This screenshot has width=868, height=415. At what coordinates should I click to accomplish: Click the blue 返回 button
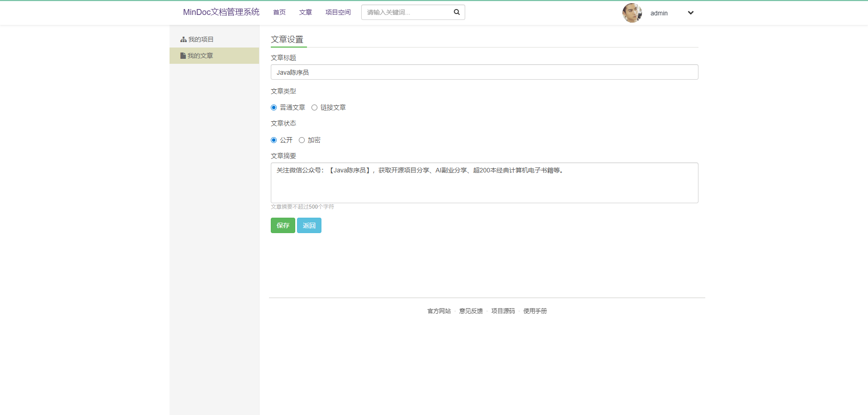(x=309, y=225)
